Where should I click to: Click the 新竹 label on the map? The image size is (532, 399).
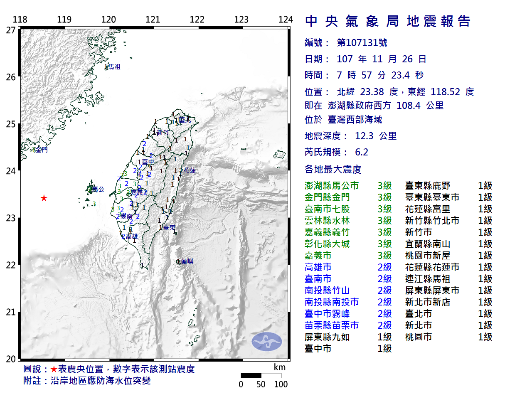click(163, 133)
